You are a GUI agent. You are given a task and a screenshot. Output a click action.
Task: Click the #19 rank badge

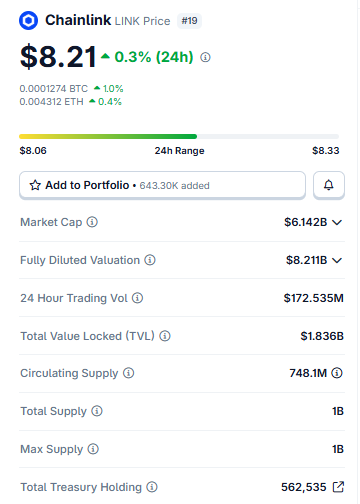[189, 21]
